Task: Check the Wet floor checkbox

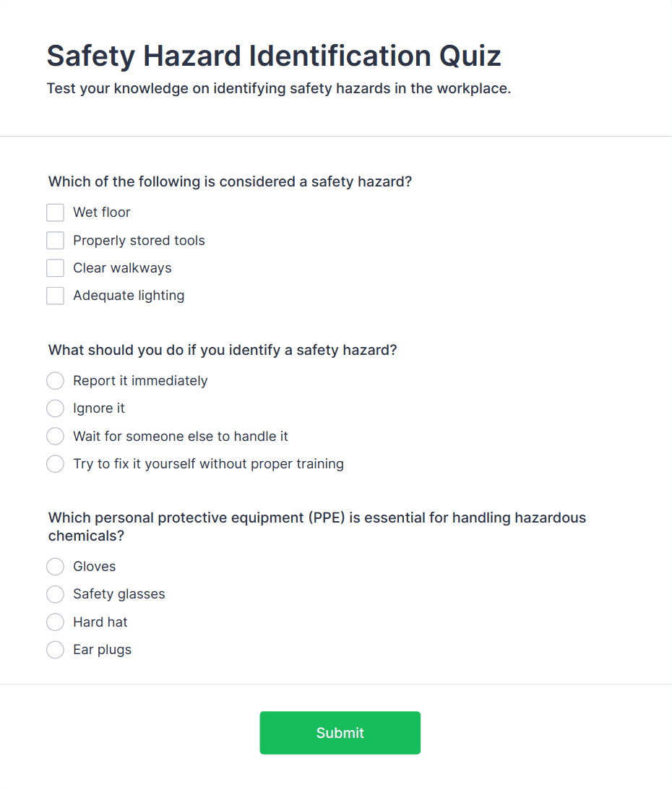Action: click(55, 212)
